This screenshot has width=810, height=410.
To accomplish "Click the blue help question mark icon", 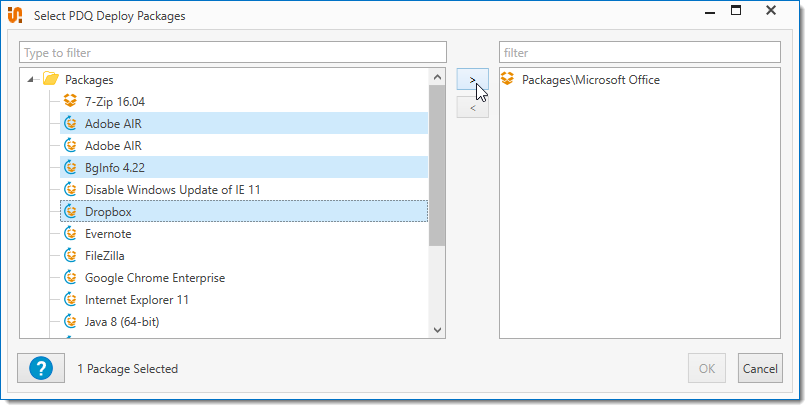I will click(41, 368).
